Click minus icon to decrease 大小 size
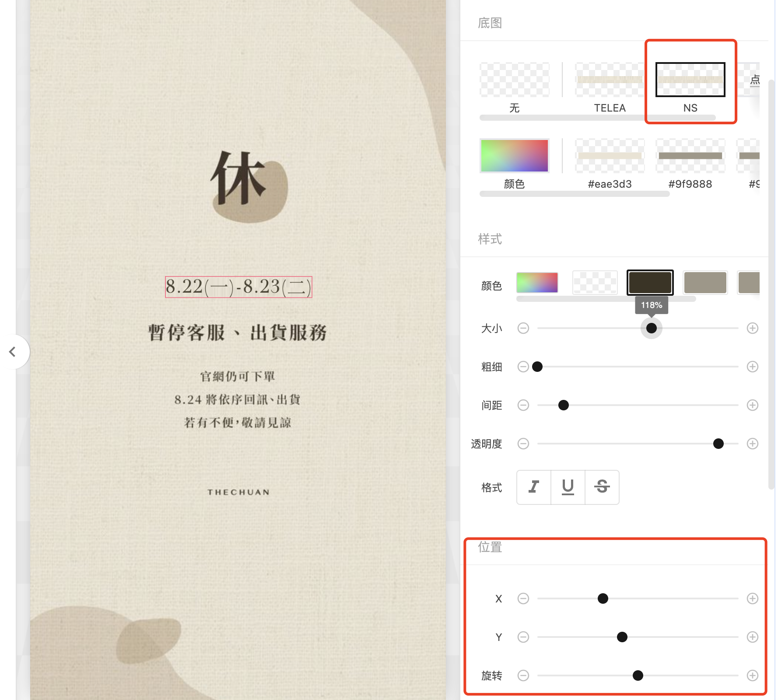 click(x=523, y=328)
